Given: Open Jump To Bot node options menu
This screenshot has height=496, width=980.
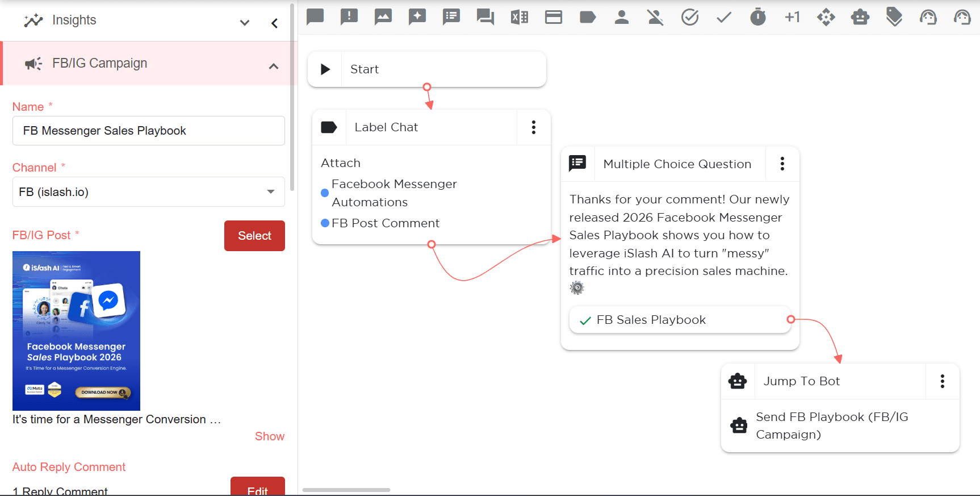Looking at the screenshot, I should pos(943,381).
